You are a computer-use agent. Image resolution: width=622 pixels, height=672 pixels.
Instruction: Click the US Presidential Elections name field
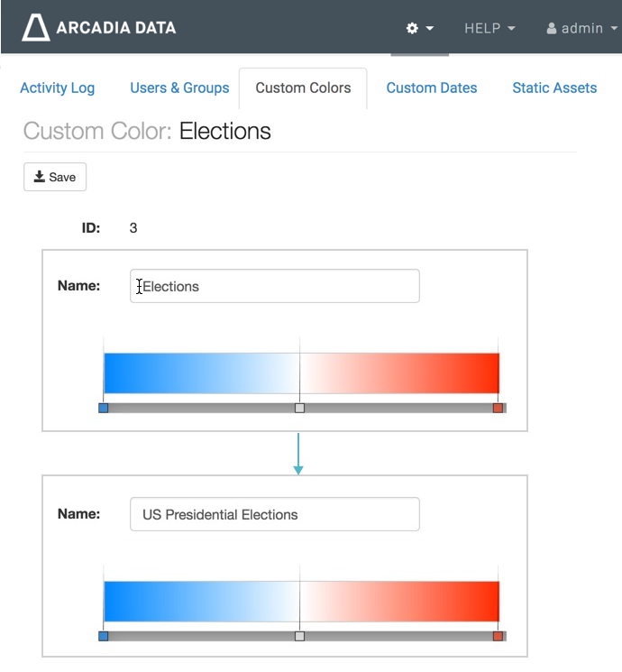(x=274, y=514)
